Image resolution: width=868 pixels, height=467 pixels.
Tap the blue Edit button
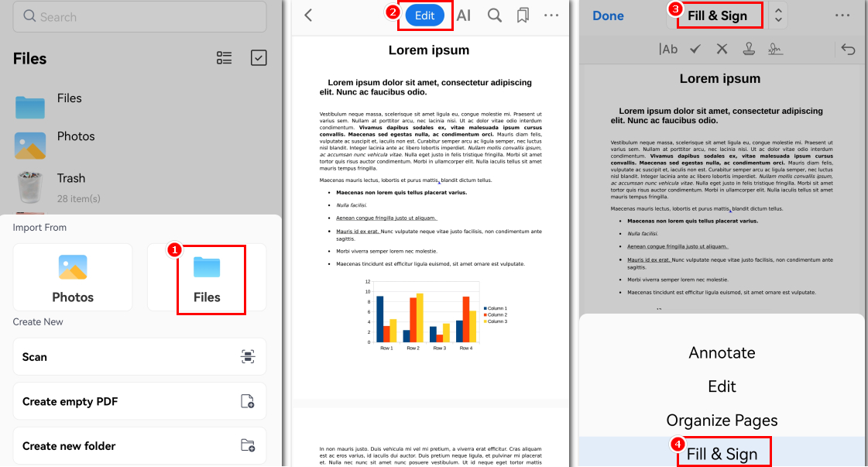tap(424, 15)
